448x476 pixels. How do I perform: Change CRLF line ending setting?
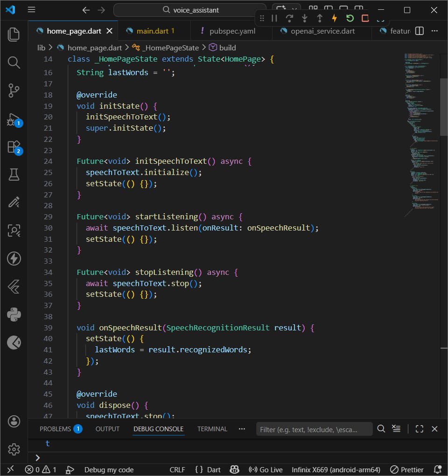coord(177,469)
